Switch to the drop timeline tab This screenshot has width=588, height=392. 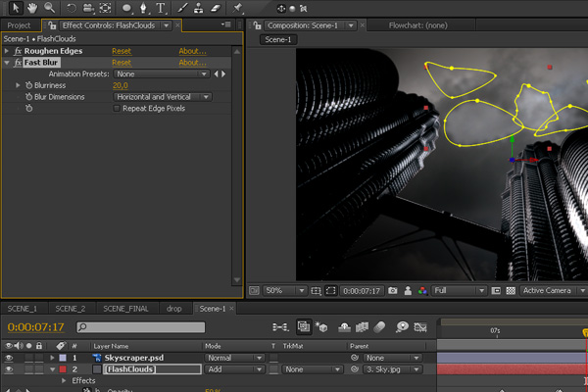click(x=174, y=309)
